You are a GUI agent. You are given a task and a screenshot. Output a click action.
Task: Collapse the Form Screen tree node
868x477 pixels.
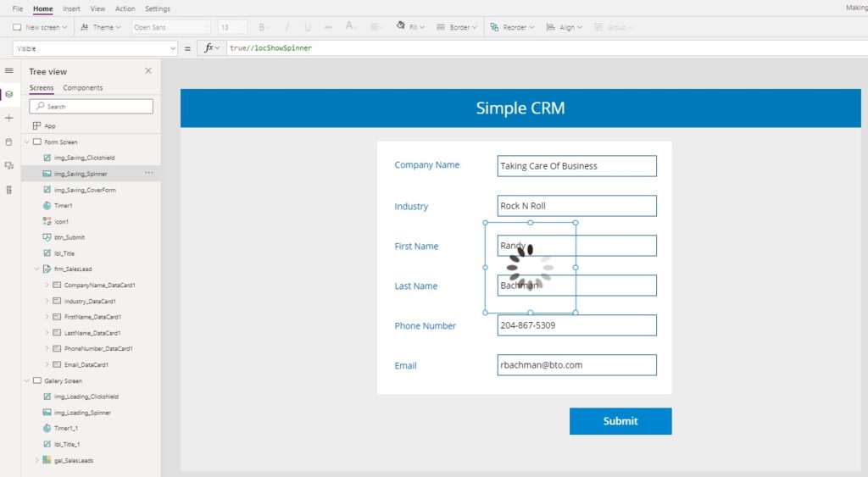pyautogui.click(x=26, y=142)
